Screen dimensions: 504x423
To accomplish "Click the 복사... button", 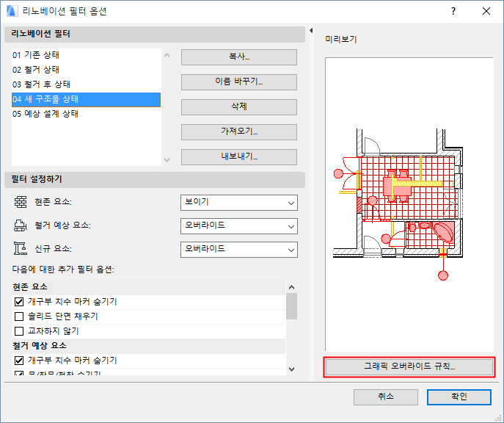I will click(x=239, y=57).
